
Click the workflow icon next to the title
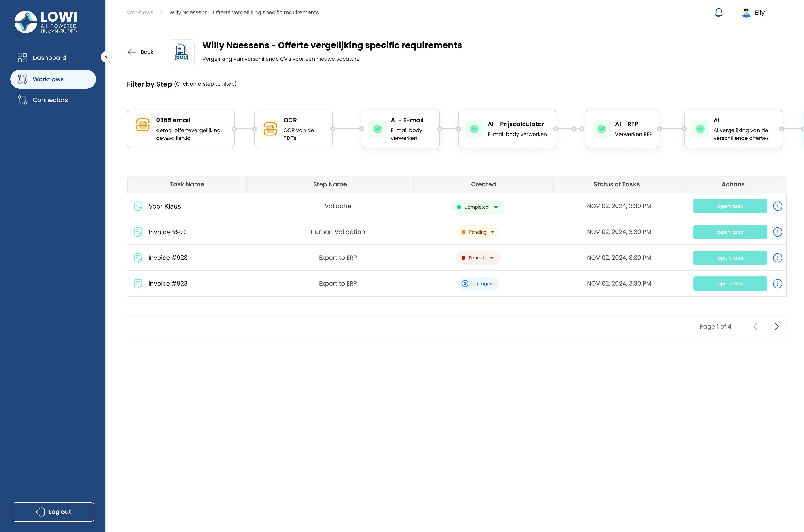[181, 52]
